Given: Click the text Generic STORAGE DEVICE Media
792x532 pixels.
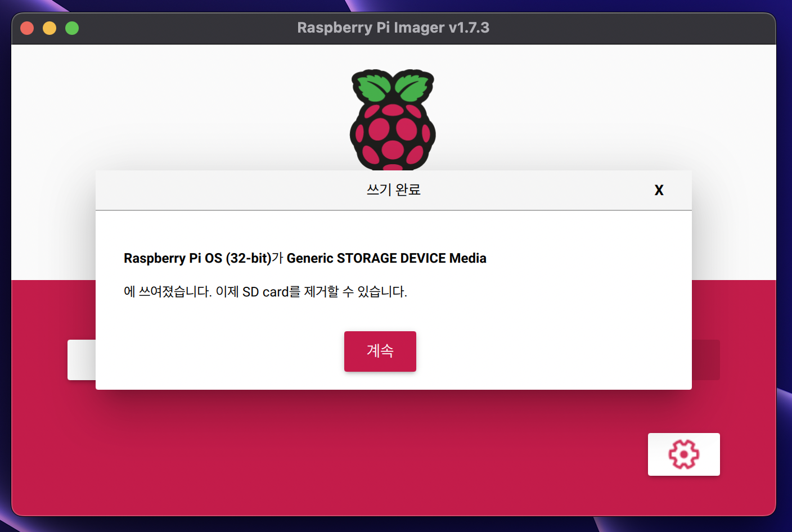Looking at the screenshot, I should coord(386,258).
